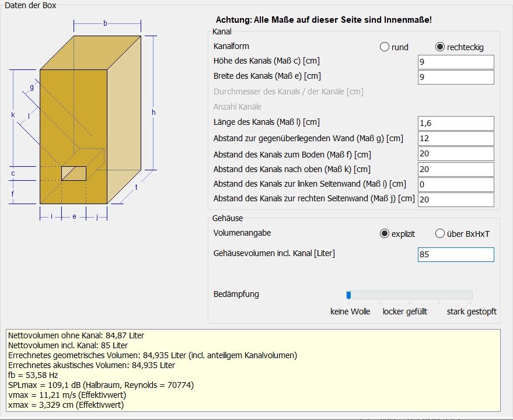This screenshot has width=513, height=420.
Task: Click the Abstand nach oben (Maß k) field
Action: [456, 169]
